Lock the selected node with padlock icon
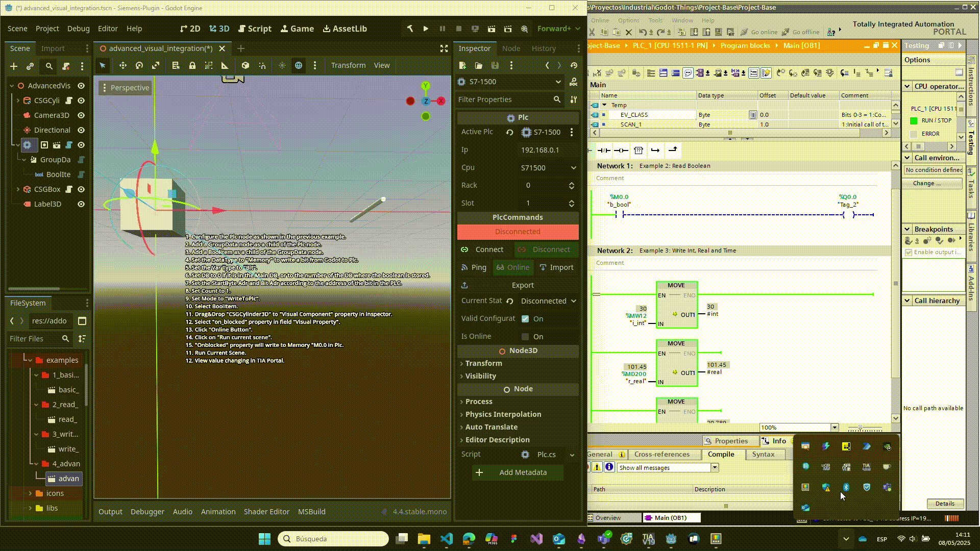 pyautogui.click(x=192, y=65)
